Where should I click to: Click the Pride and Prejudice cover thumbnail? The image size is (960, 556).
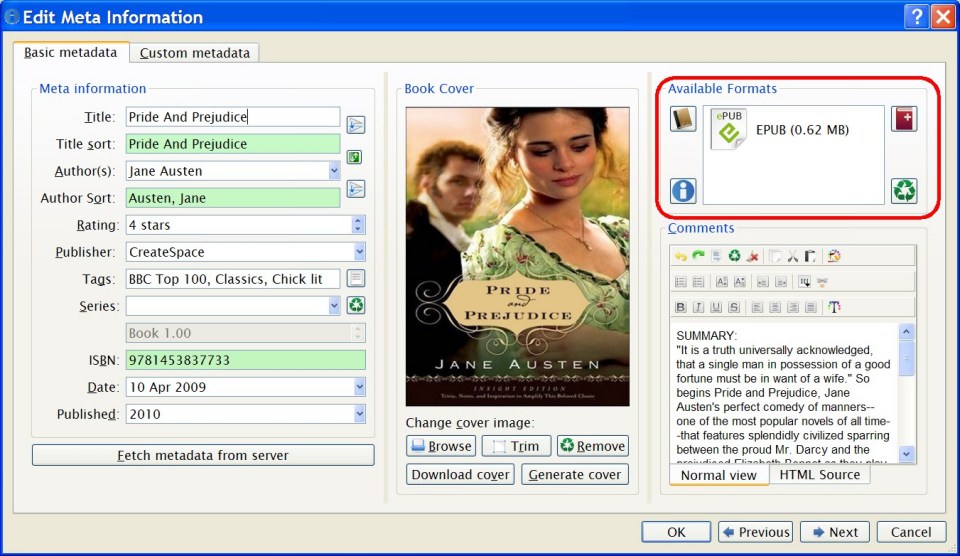click(x=517, y=257)
